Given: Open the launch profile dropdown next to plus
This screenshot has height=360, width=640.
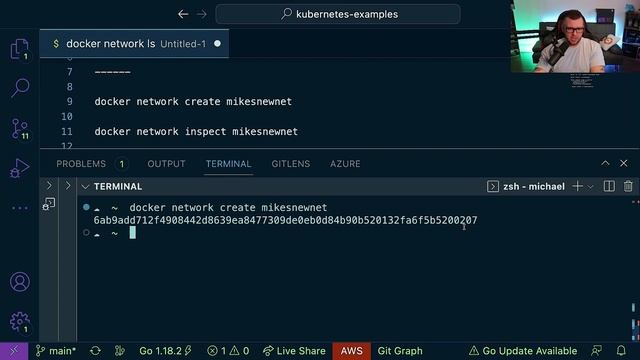Looking at the screenshot, I should coord(590,187).
